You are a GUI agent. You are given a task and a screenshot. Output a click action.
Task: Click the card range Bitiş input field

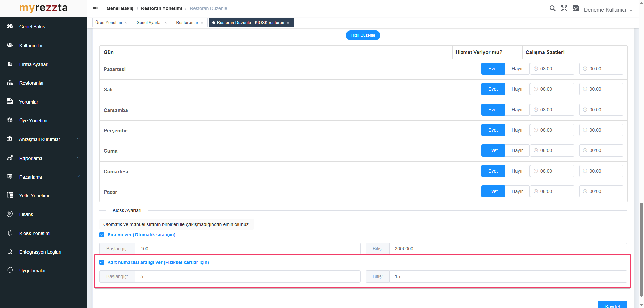507,276
